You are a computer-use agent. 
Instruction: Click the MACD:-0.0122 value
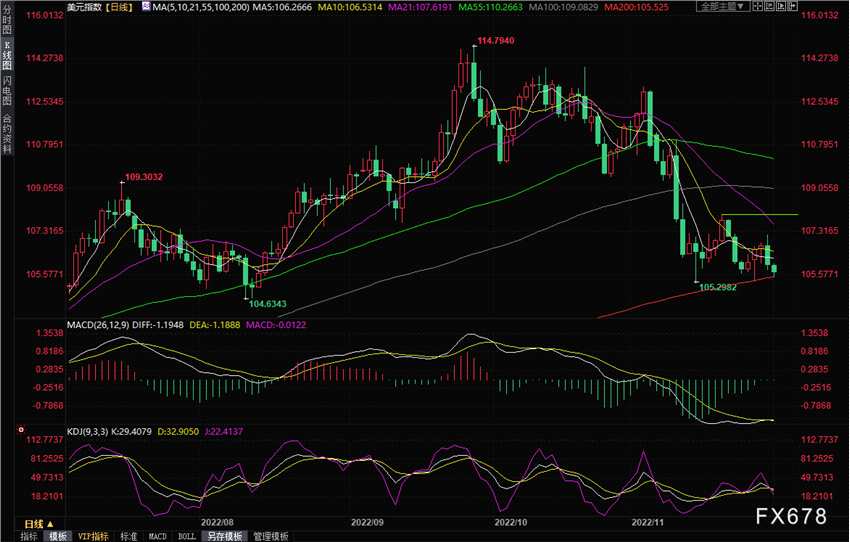click(x=276, y=325)
